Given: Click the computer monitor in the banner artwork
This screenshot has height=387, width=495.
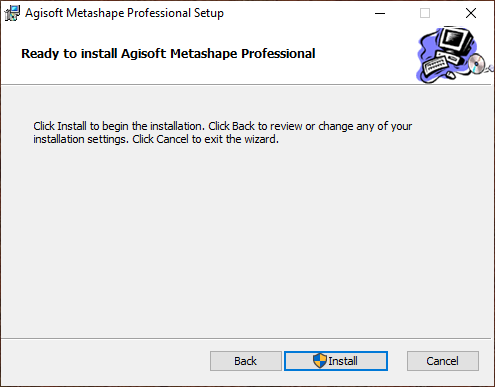Looking at the screenshot, I should (x=456, y=40).
